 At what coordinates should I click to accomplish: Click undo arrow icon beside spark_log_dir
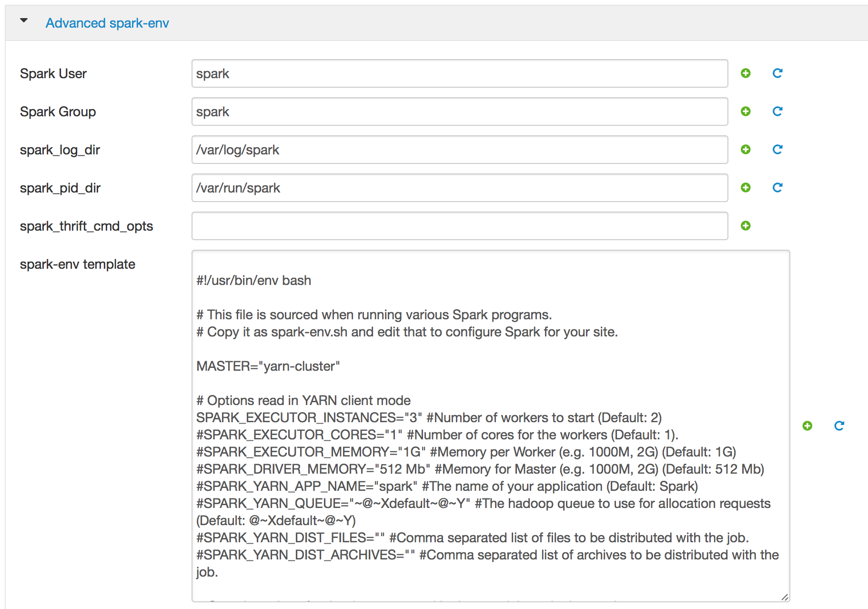[x=777, y=150]
